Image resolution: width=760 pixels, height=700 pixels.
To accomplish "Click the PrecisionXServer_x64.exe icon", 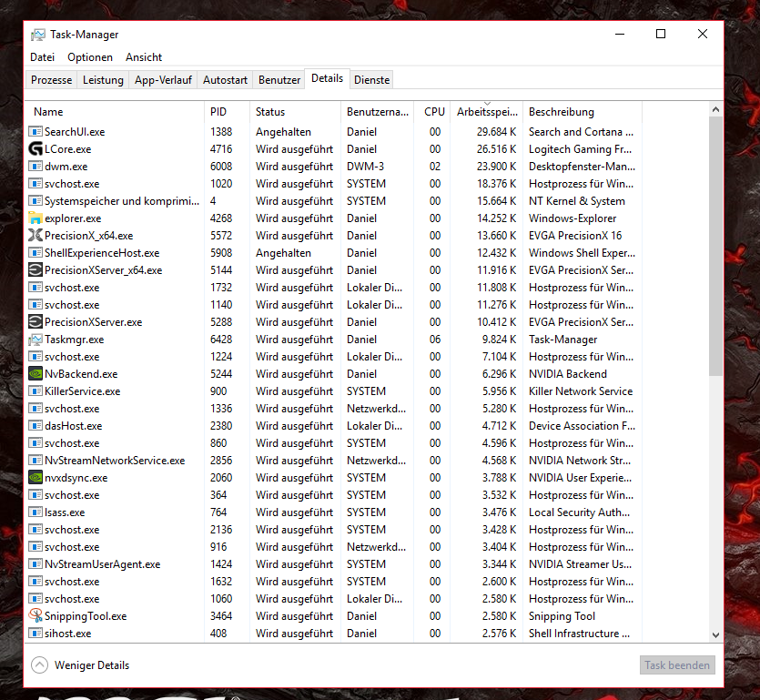I will click(x=35, y=270).
